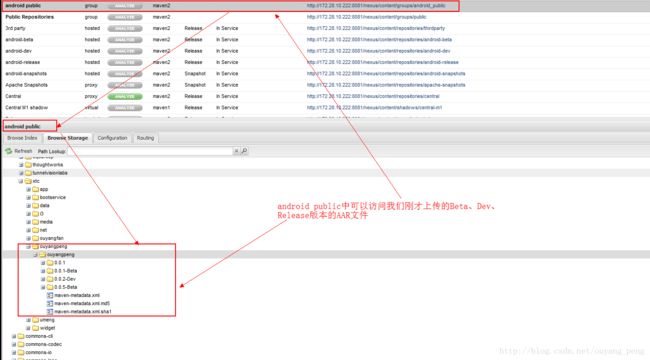Click the Snapshot policy cell for android-snapshots
The image size is (650, 360).
[195, 73]
